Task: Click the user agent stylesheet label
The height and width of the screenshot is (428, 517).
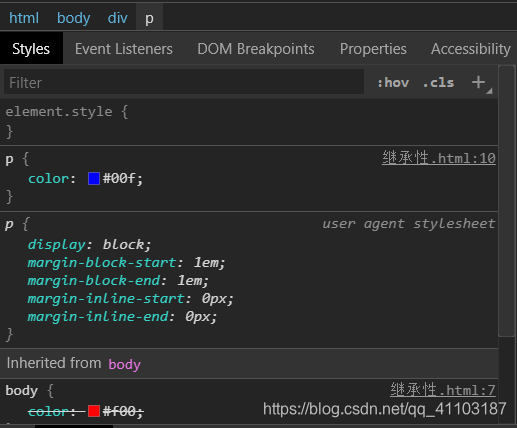Action: pos(409,224)
